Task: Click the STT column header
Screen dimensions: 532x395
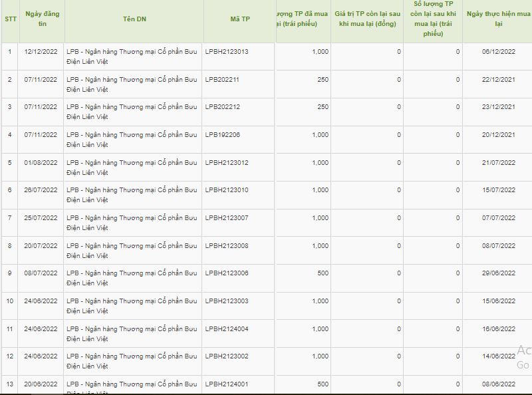Action: 10,19
